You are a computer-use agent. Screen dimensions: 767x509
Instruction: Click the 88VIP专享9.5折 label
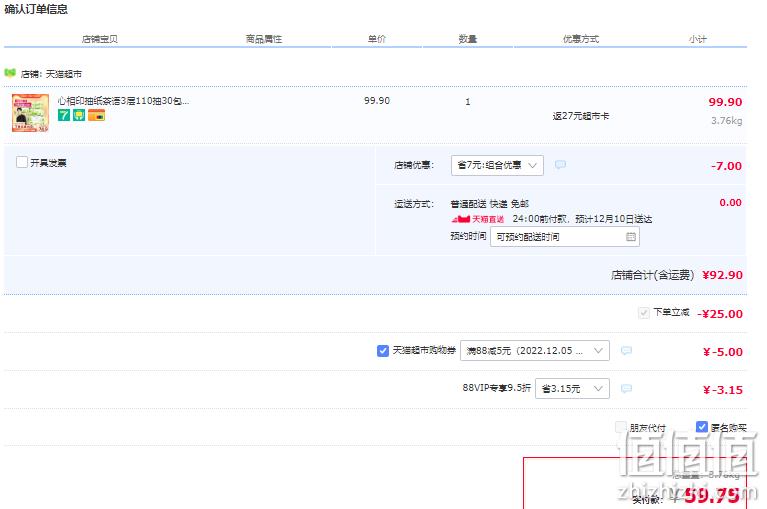click(496, 388)
